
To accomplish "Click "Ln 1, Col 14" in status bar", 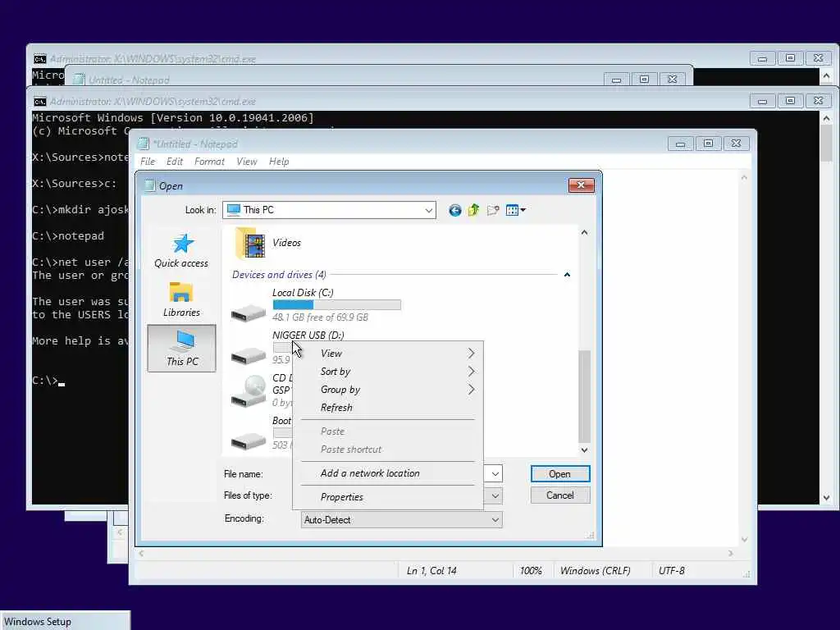I will [431, 571].
